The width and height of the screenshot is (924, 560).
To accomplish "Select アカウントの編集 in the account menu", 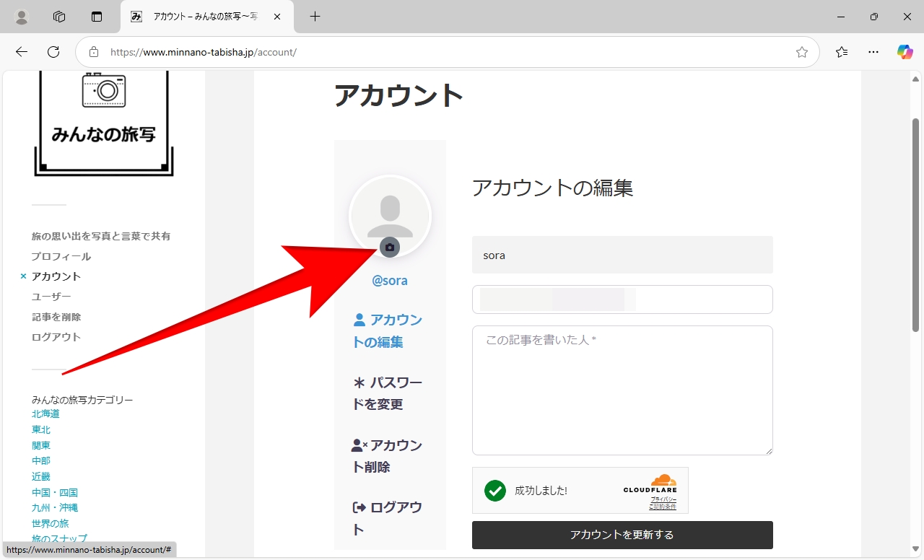I will [388, 331].
